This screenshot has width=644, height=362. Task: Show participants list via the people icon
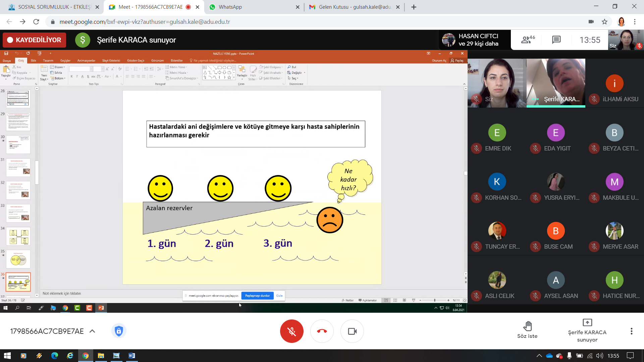pos(528,40)
